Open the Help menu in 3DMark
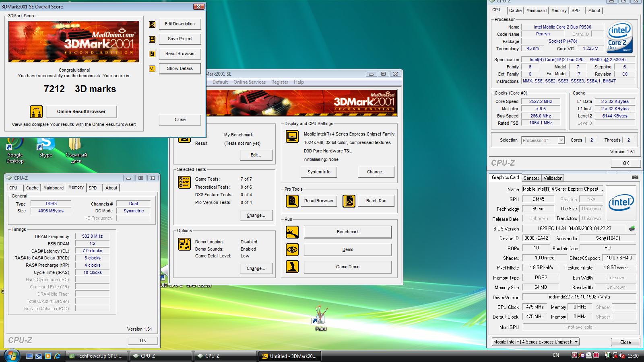Screen dimensions: 644x362 (299, 82)
